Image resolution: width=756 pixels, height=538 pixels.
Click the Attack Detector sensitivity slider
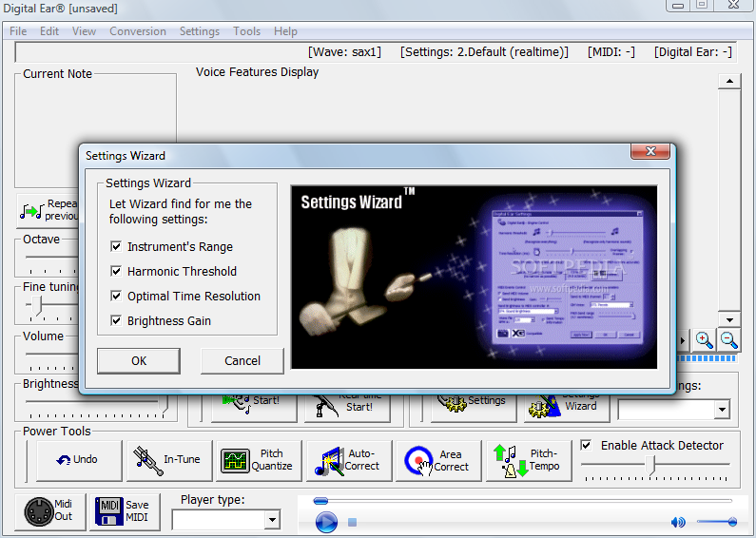651,465
